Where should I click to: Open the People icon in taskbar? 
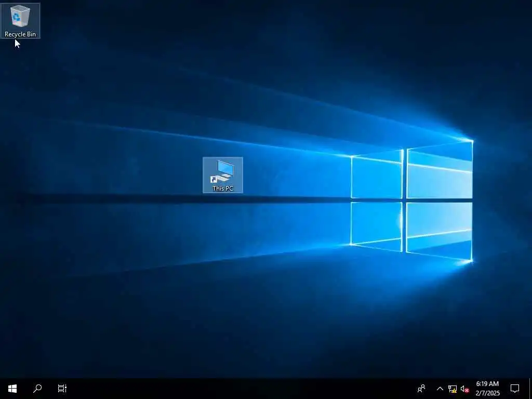pyautogui.click(x=421, y=389)
